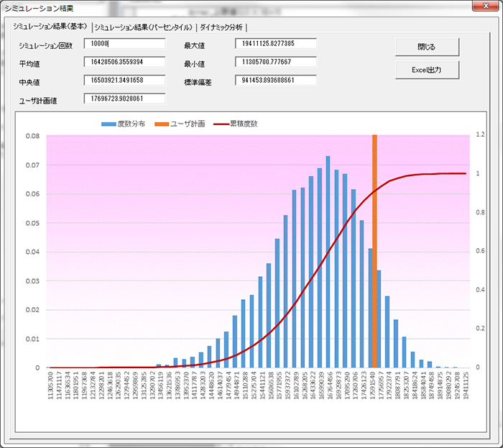
Task: Click the 最小値 label
Action: pyautogui.click(x=195, y=64)
